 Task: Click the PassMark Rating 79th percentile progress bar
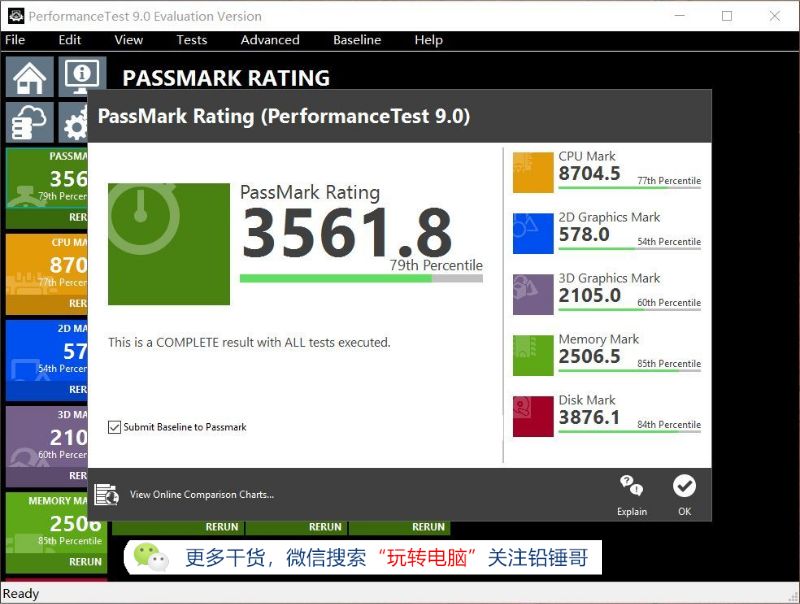click(361, 279)
